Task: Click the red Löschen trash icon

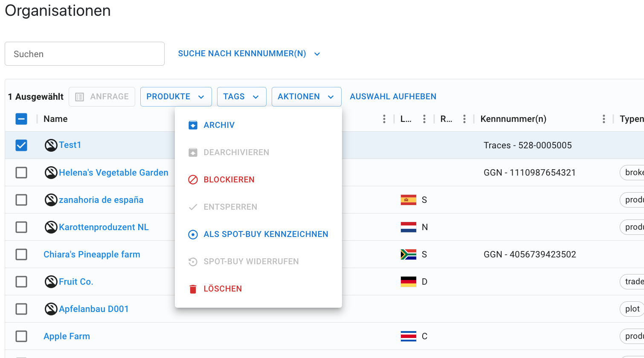Action: pos(193,289)
